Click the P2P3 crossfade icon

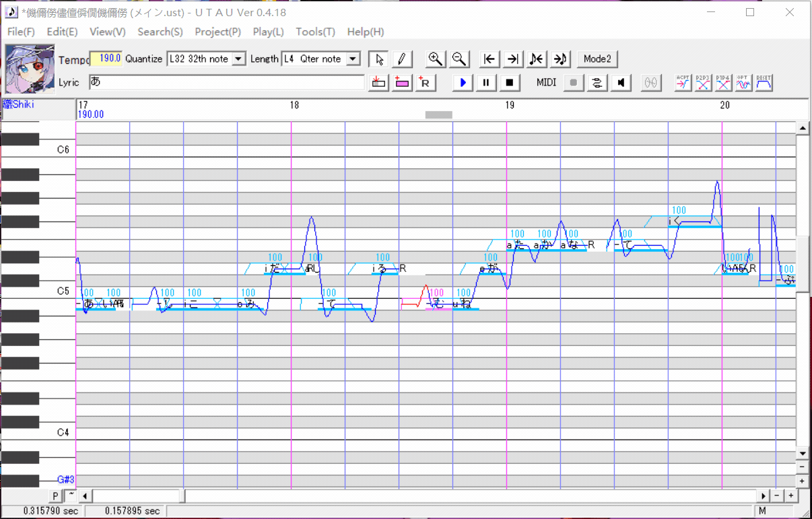pos(703,83)
